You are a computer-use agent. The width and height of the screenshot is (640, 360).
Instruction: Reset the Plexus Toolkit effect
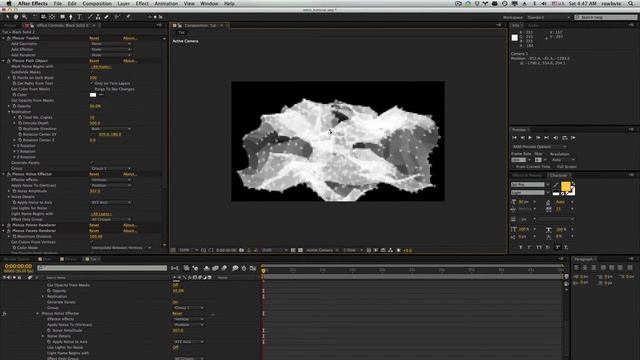(x=94, y=38)
